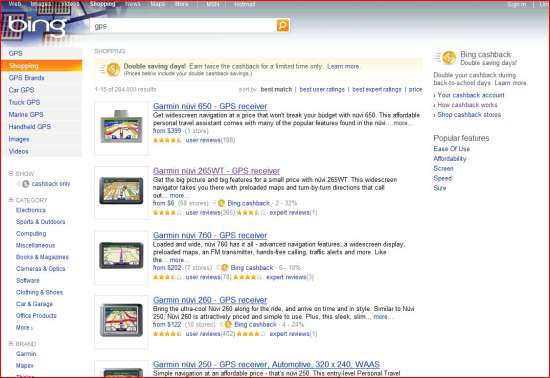Click cashback icon beside nüvi 760 price
This screenshot has height=378, width=550.
pos(224,268)
